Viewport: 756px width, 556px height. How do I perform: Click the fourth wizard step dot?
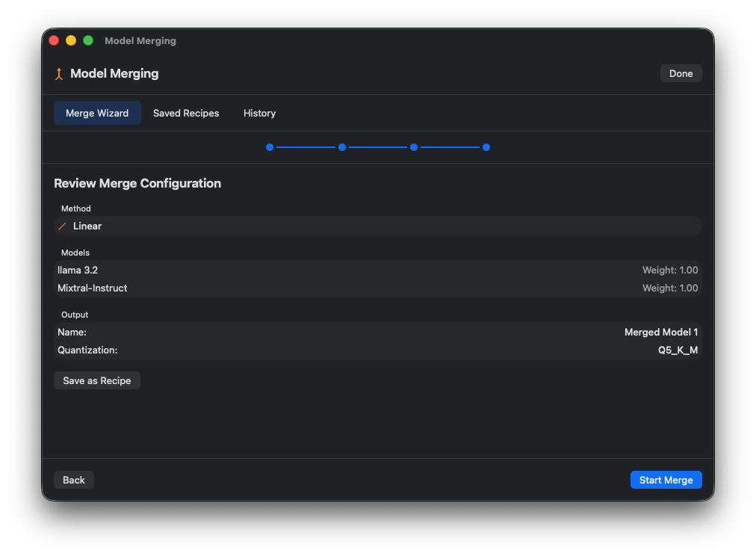[486, 147]
